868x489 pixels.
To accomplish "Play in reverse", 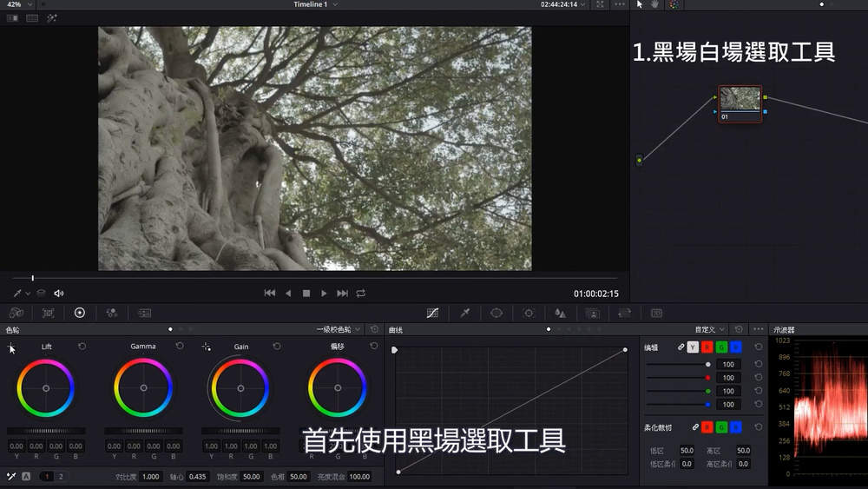I will point(288,293).
